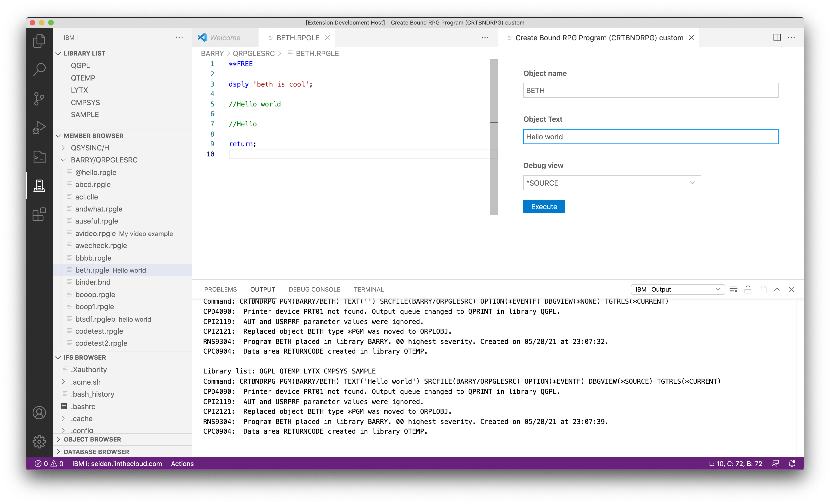Click Actions in the status bar
Image resolution: width=830 pixels, height=504 pixels.
[x=182, y=464]
